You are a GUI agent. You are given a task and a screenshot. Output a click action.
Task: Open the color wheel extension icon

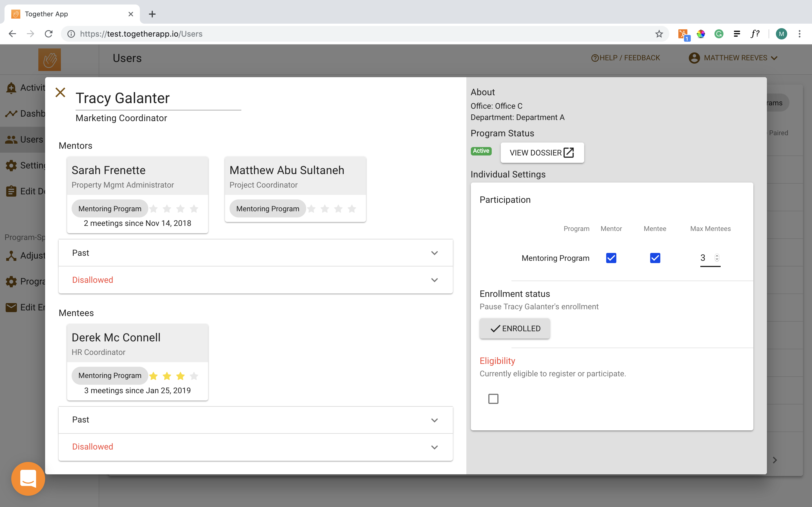point(701,34)
